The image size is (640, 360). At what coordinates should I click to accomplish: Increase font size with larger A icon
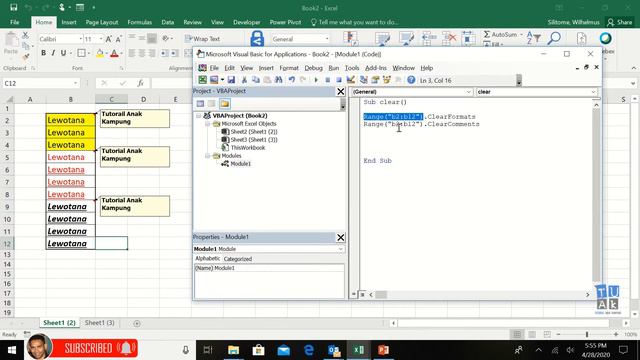tap(109, 39)
